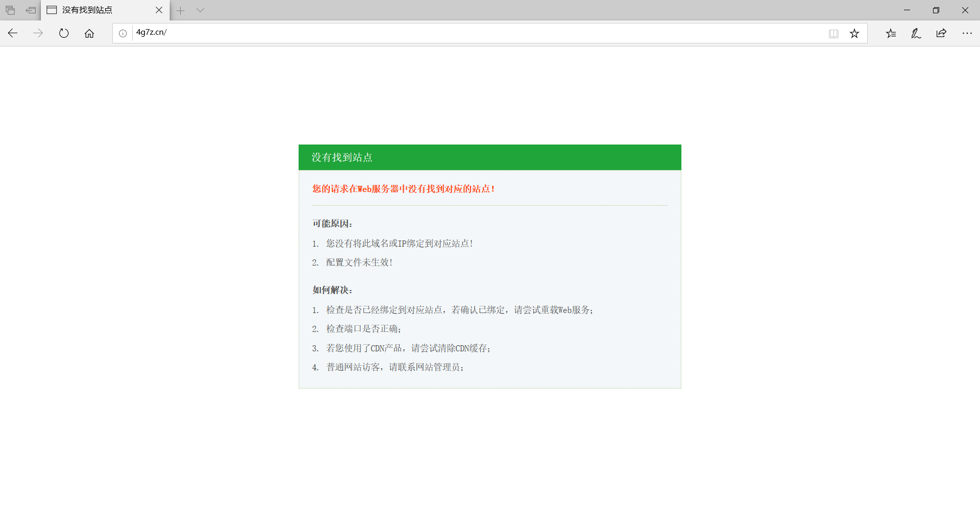This screenshot has width=980, height=526.
Task: Open a new tab
Action: point(180,10)
